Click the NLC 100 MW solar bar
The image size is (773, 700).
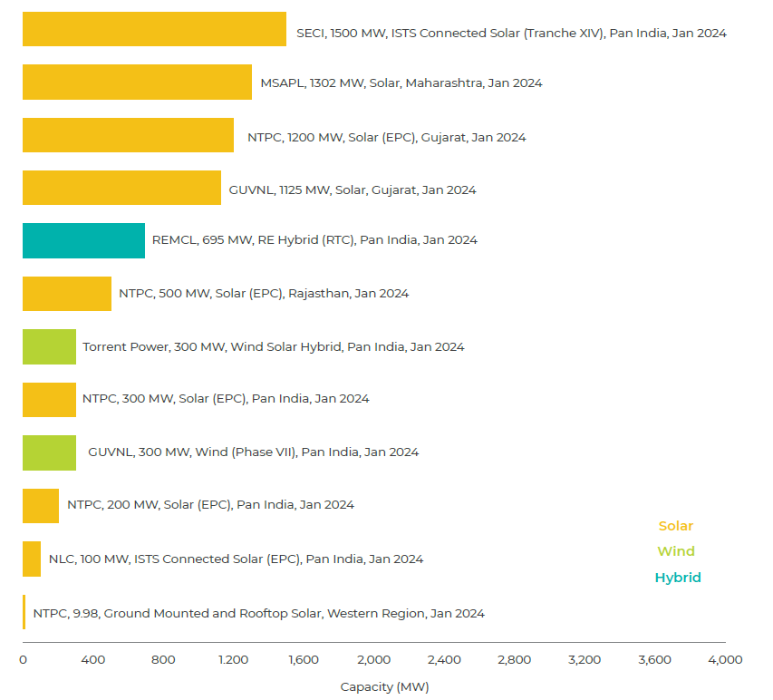[32, 559]
